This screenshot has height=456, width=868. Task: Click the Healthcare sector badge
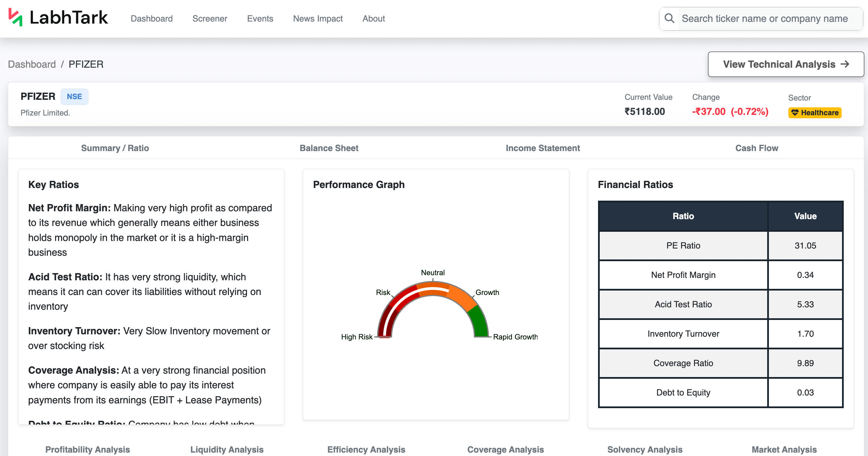tap(815, 112)
